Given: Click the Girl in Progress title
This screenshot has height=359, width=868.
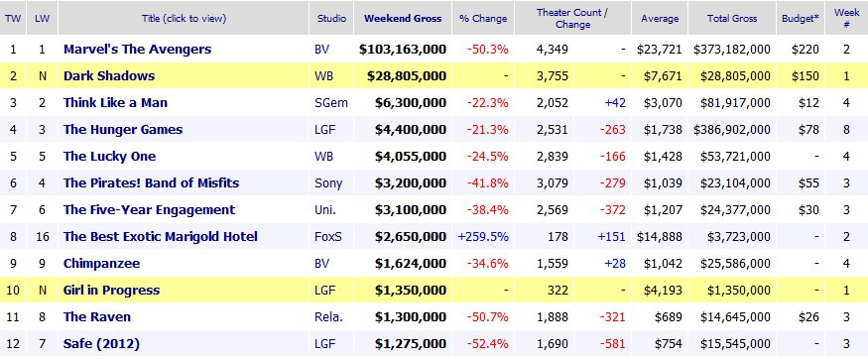Looking at the screenshot, I should pos(111,291).
